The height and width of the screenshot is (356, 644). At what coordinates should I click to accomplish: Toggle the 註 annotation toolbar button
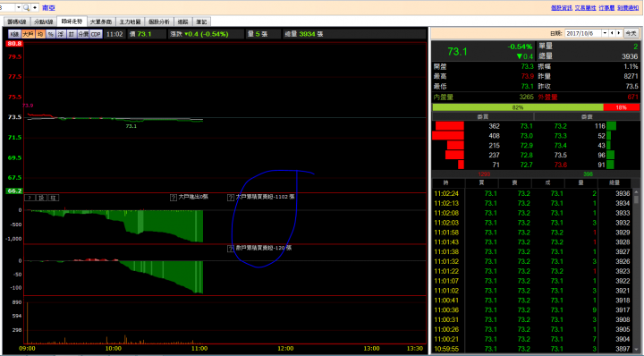pos(71,34)
